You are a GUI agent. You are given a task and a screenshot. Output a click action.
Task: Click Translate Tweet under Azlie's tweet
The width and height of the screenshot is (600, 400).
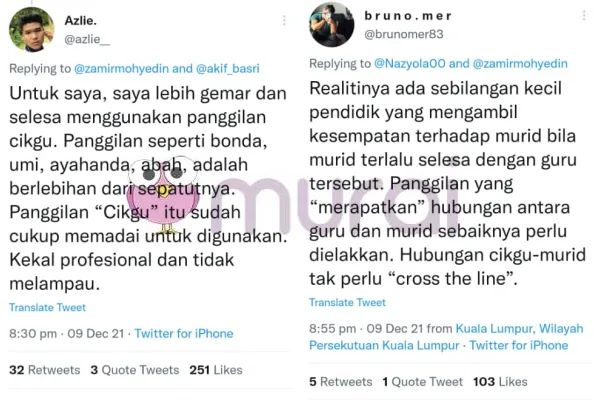47,307
